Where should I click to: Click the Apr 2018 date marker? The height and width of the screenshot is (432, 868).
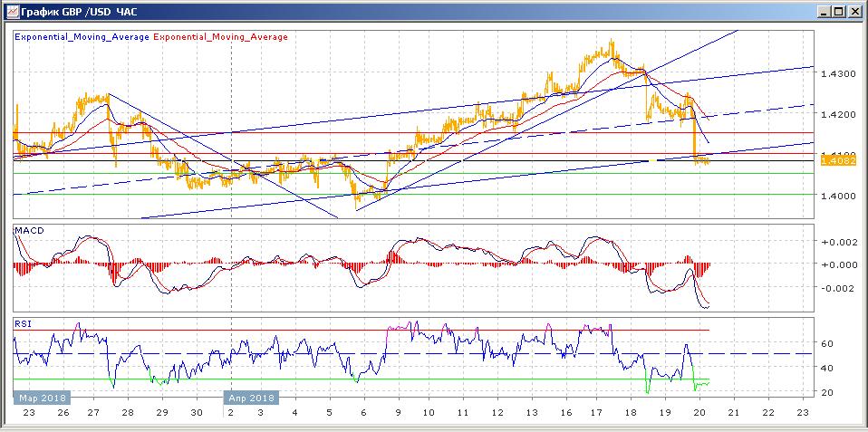pos(251,398)
